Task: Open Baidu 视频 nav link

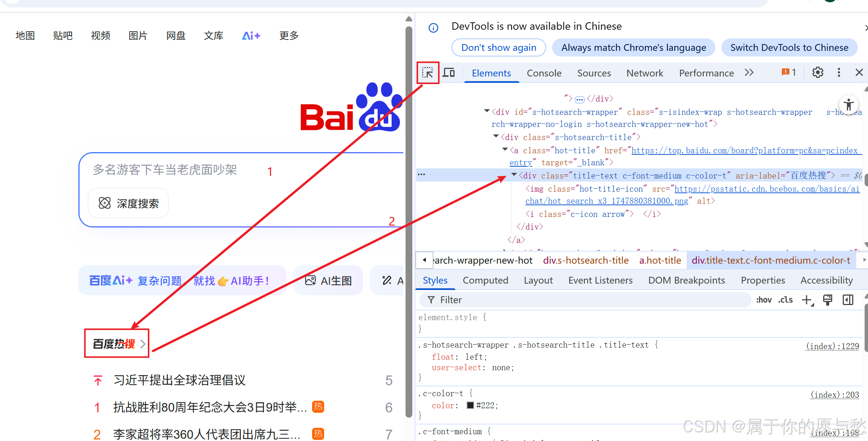Action: coord(100,36)
